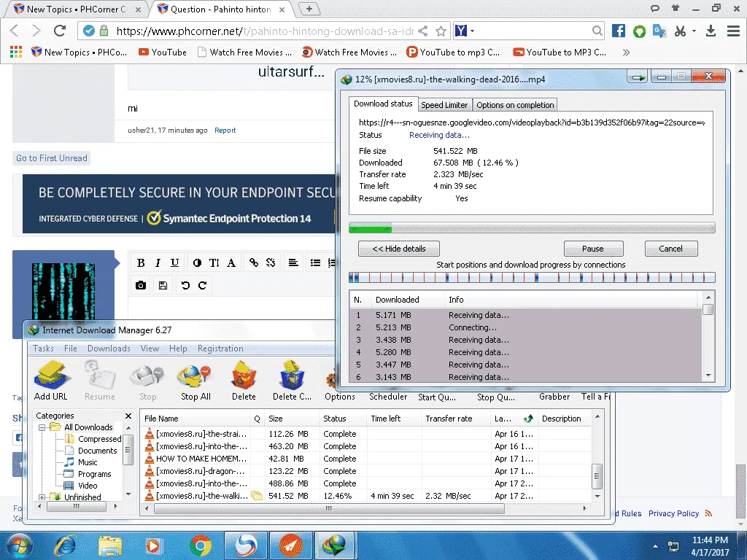This screenshot has height=560, width=747.
Task: Open the Tasks menu in IDM
Action: tap(43, 349)
